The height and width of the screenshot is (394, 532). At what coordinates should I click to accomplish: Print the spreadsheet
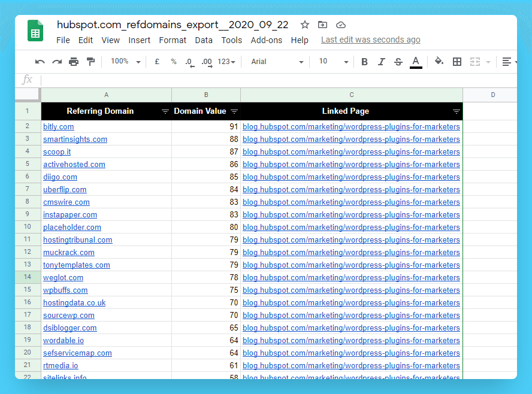72,61
